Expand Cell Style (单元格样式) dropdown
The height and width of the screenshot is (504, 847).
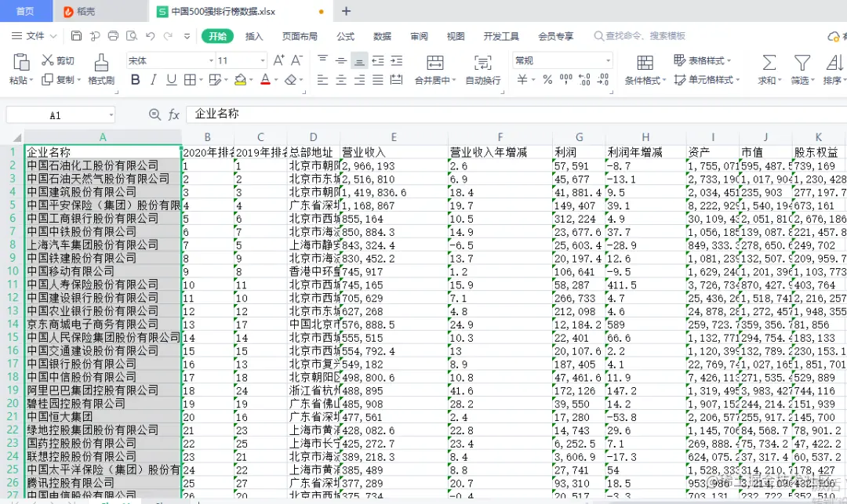tap(737, 80)
